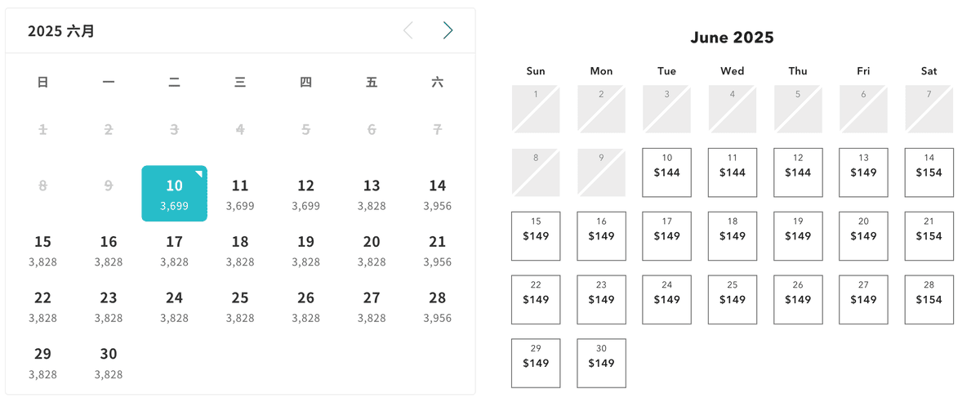Click the 2025 六月 month header
980x407 pixels.
click(x=61, y=31)
